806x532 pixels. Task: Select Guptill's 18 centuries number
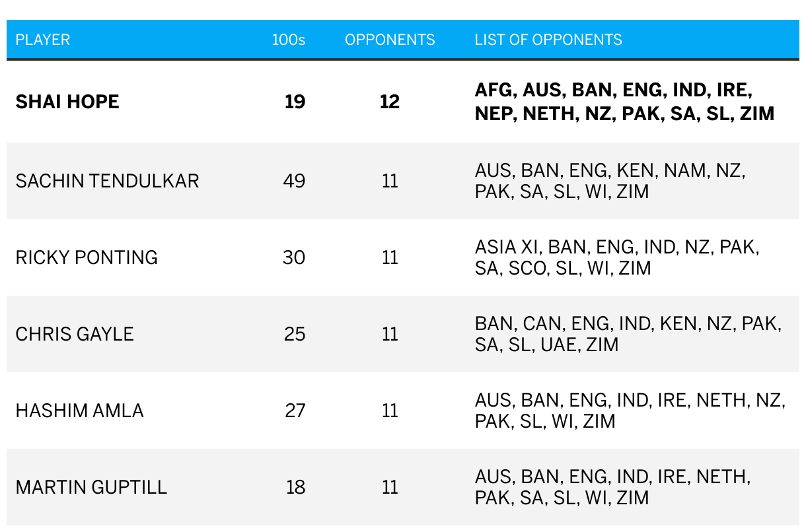click(295, 487)
